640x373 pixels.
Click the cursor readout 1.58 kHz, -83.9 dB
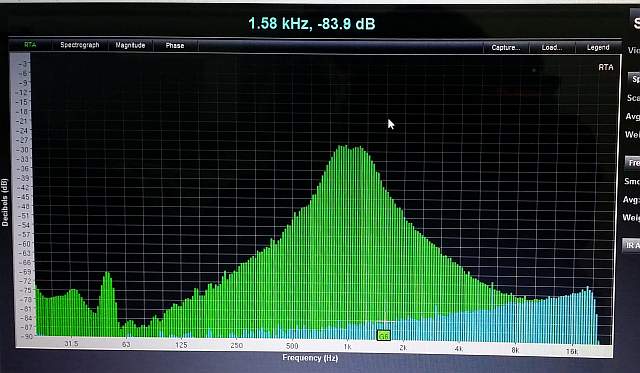click(x=311, y=24)
